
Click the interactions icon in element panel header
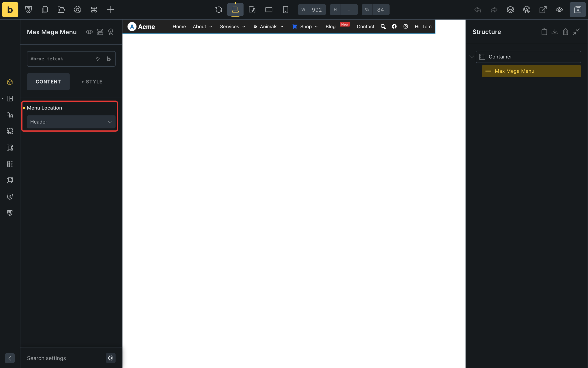click(x=111, y=32)
